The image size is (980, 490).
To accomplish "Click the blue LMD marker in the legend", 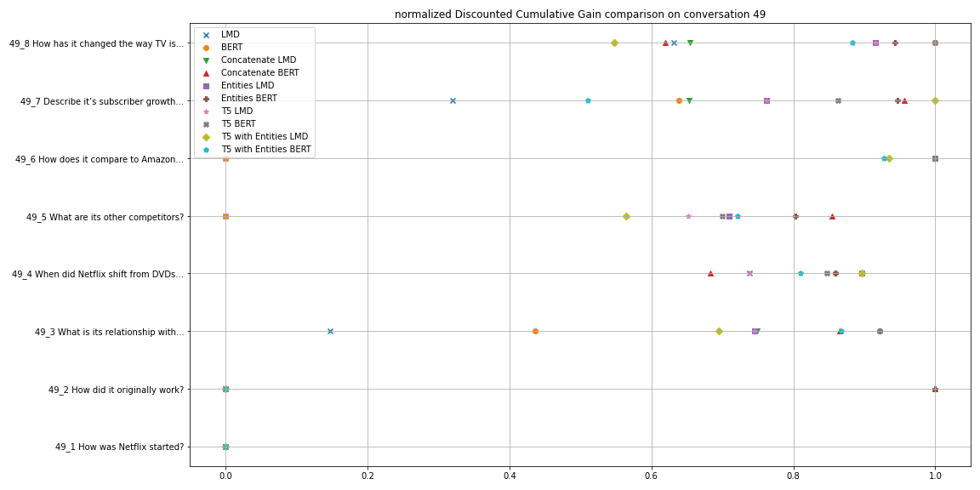I will click(206, 35).
